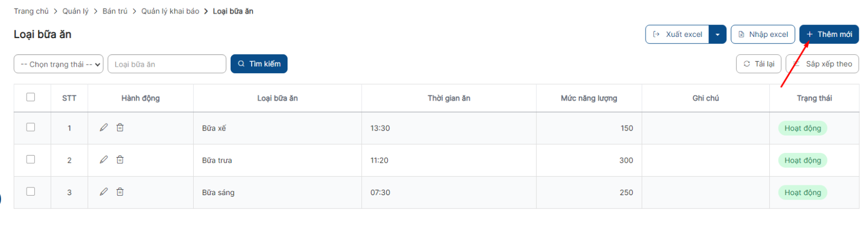Click the Nhập excel button
Viewport: 868px width, 232px height.
click(762, 34)
